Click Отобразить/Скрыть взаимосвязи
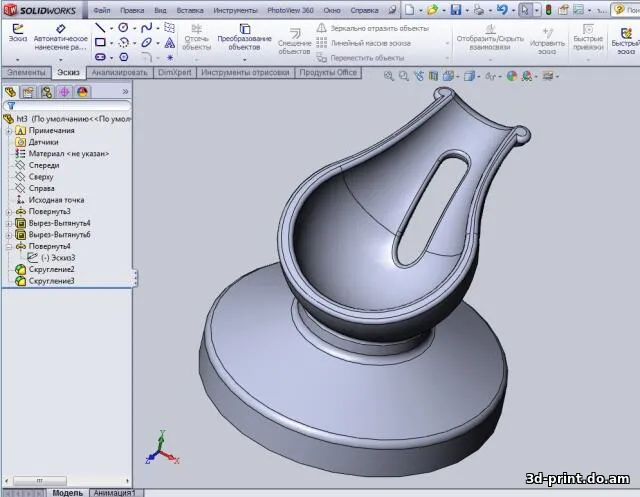The height and width of the screenshot is (497, 640). [x=490, y=38]
